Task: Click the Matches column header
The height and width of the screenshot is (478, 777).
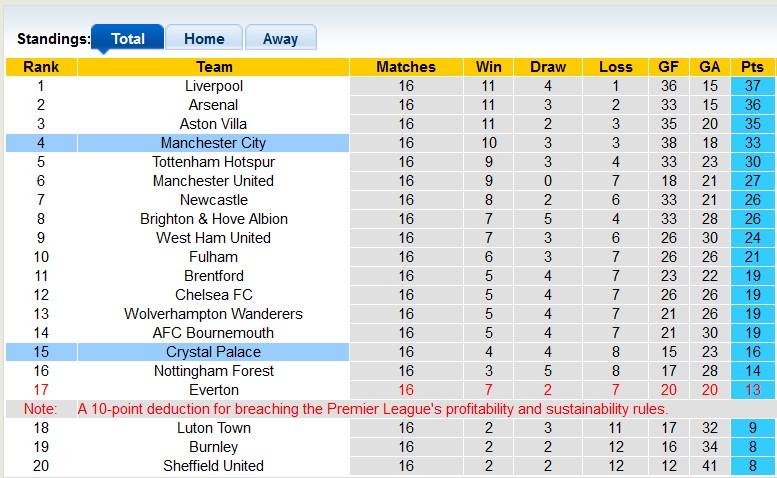Action: click(405, 67)
